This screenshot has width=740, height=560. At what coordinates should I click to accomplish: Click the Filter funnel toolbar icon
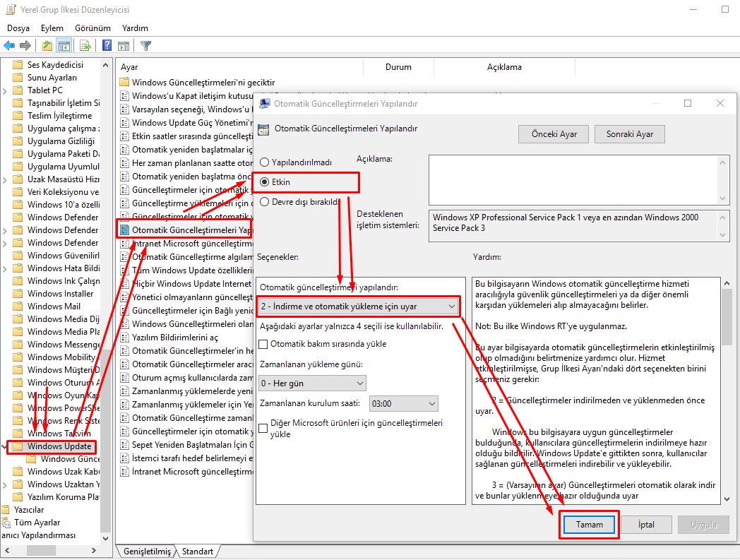tap(146, 46)
